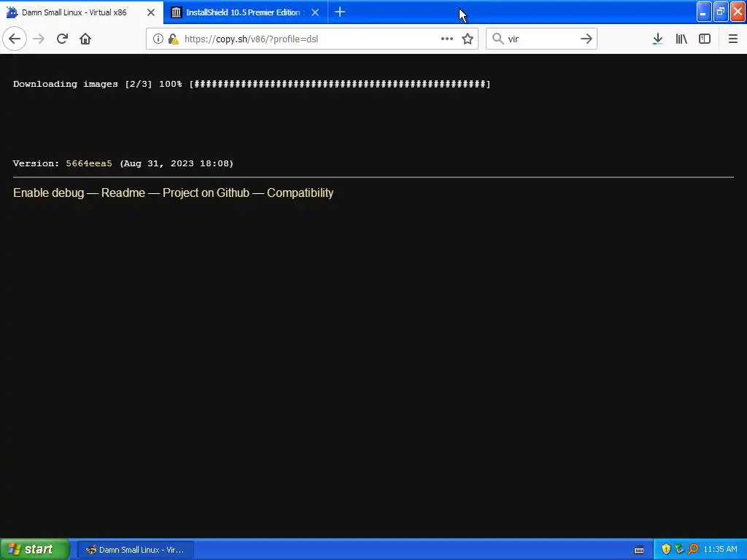
Task: Select Damn Small Linux taskbar button
Action: [x=135, y=550]
